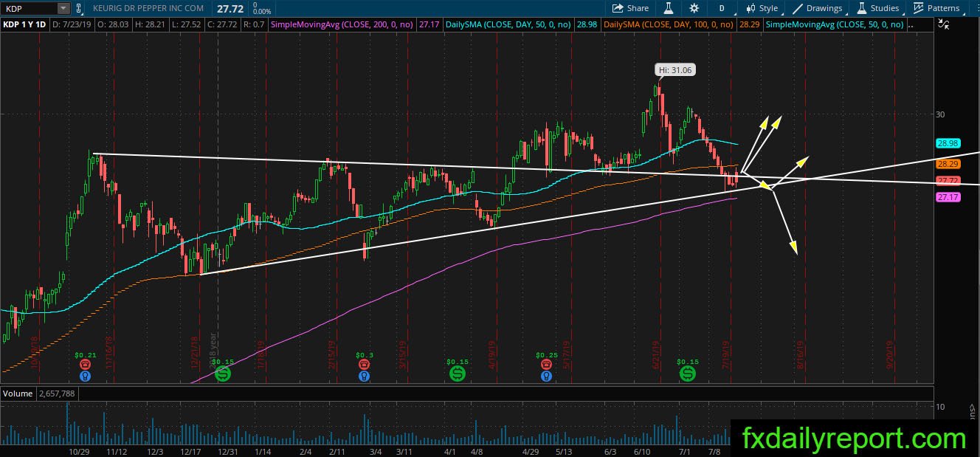
Task: Open the Drawings menu
Action: click(x=818, y=8)
